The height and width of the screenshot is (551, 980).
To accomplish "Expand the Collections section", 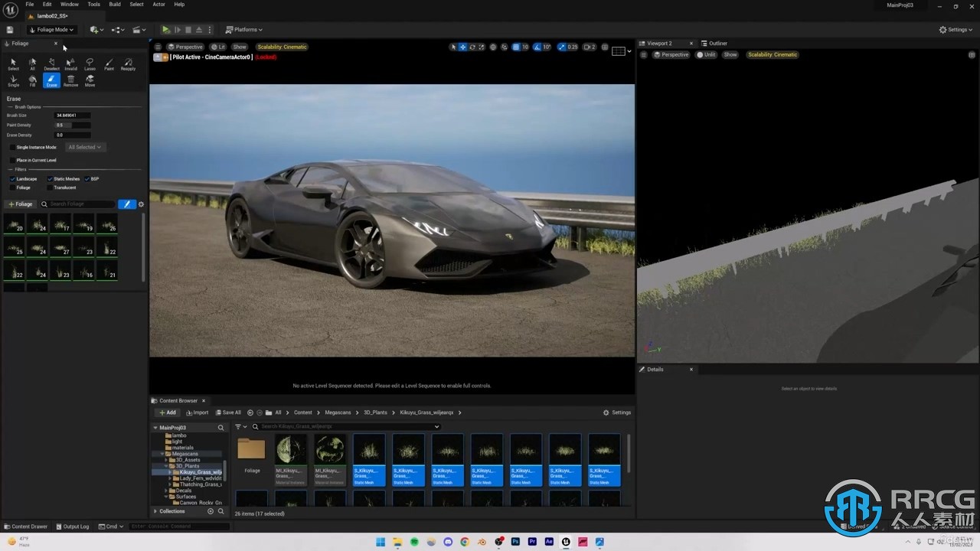I will click(155, 511).
